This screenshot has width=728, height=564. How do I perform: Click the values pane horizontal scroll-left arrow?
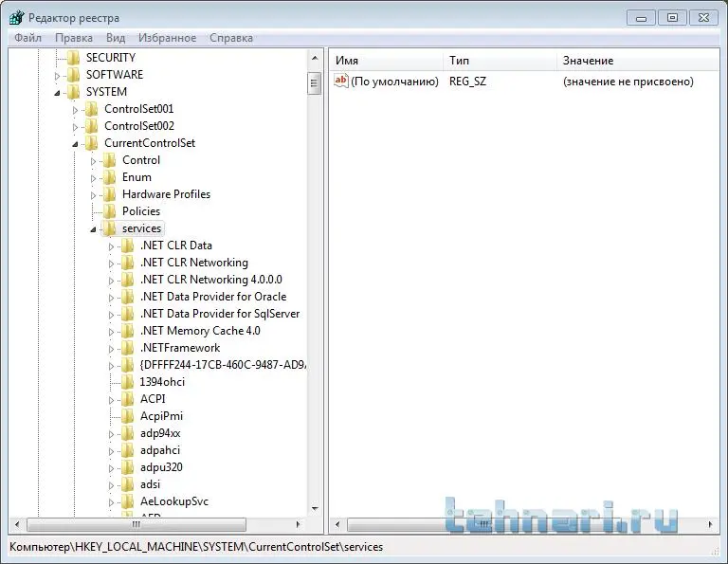click(x=337, y=524)
